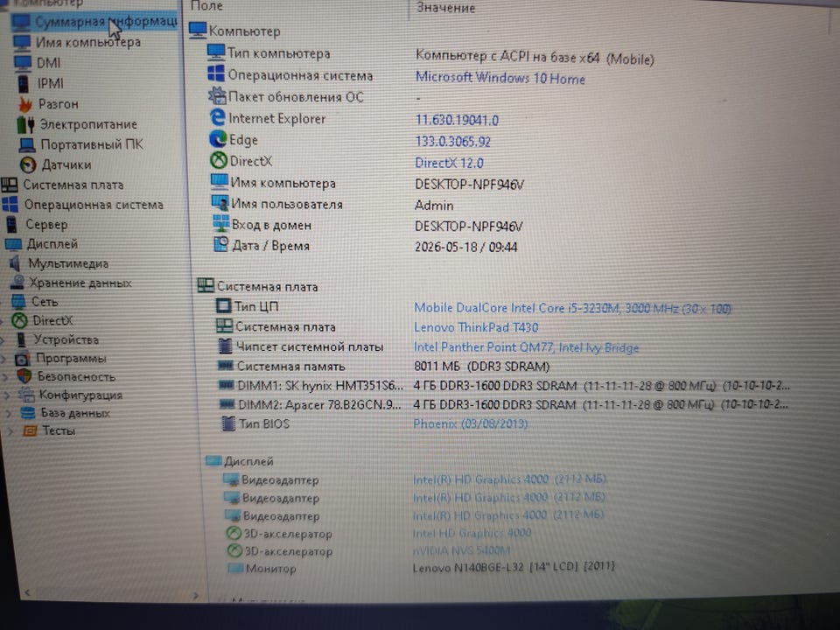The width and height of the screenshot is (840, 630).
Task: Select Суммарная информация tree item
Action: point(94,21)
